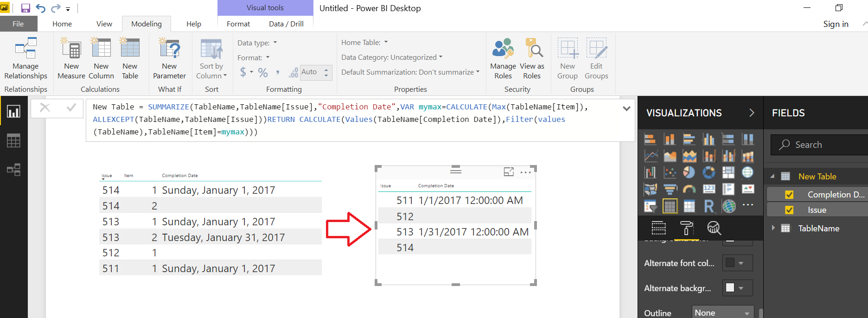Open New Parameter what-if

tap(169, 59)
